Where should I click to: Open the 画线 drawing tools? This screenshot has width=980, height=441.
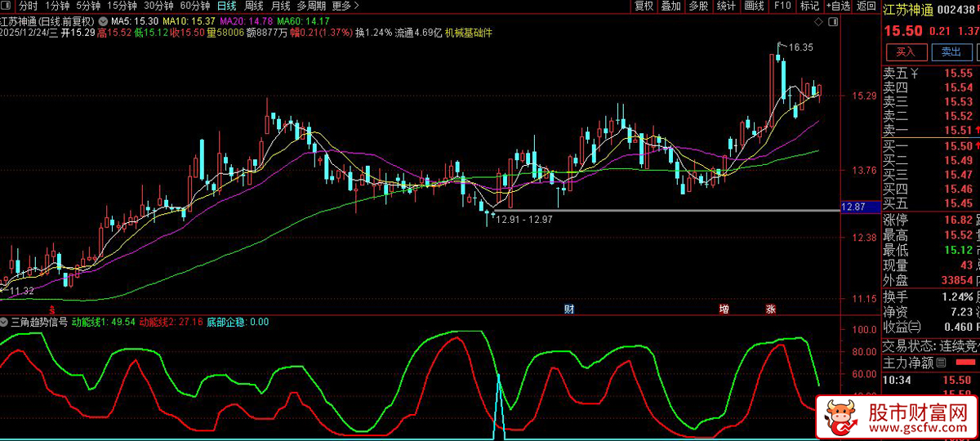(x=754, y=6)
